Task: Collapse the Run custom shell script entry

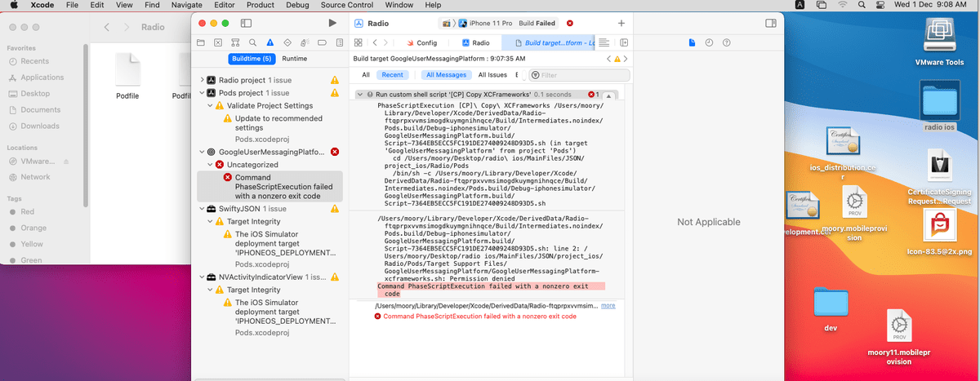Action: 360,95
